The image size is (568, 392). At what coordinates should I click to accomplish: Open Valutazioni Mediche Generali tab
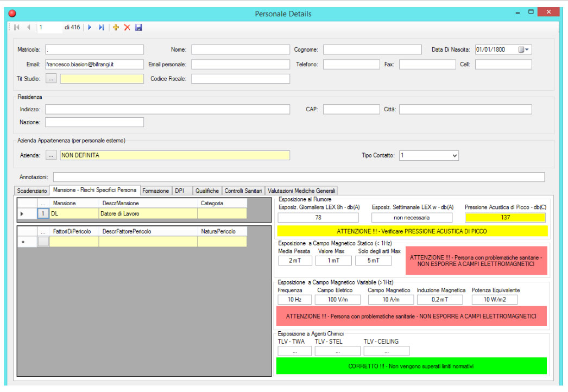pos(301,191)
